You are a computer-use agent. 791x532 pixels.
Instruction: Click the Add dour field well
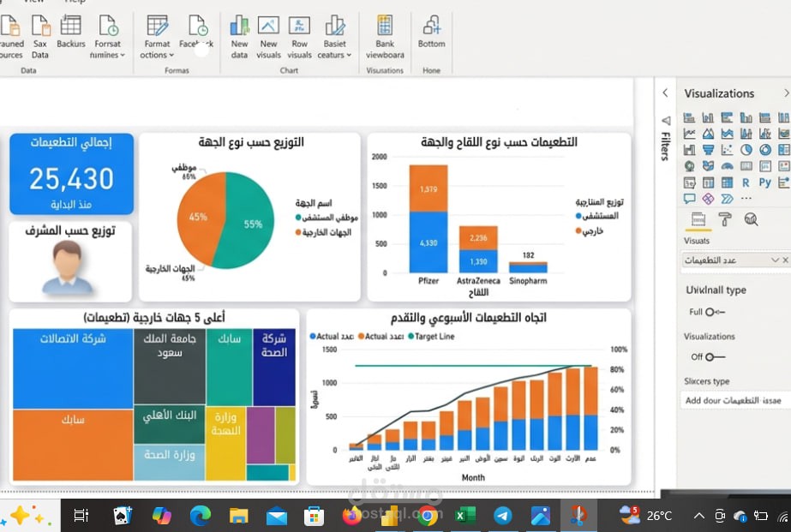735,400
